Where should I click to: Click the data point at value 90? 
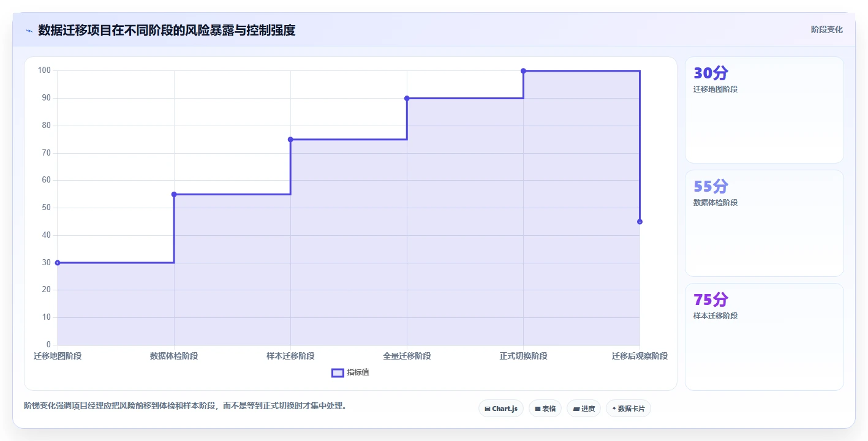coord(407,98)
